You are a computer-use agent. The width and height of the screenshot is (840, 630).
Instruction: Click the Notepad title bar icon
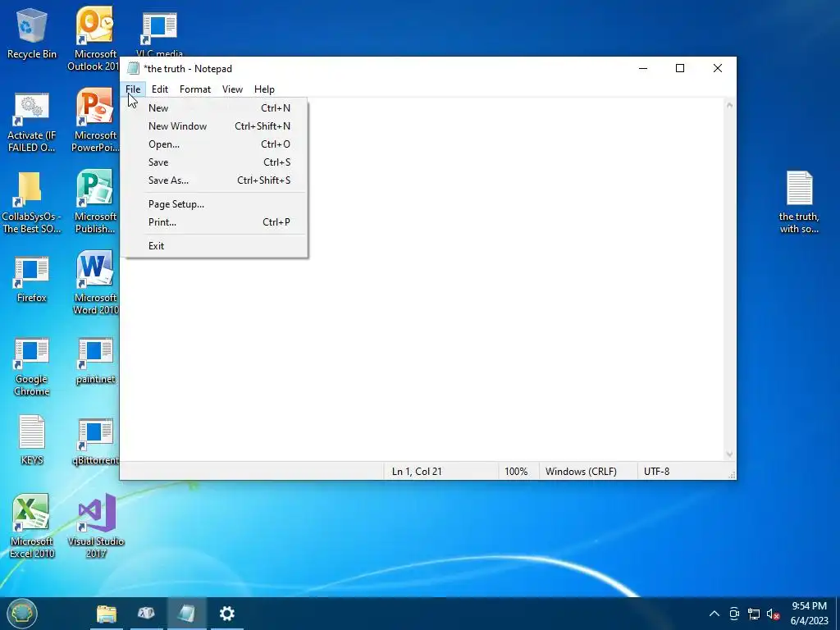(133, 69)
